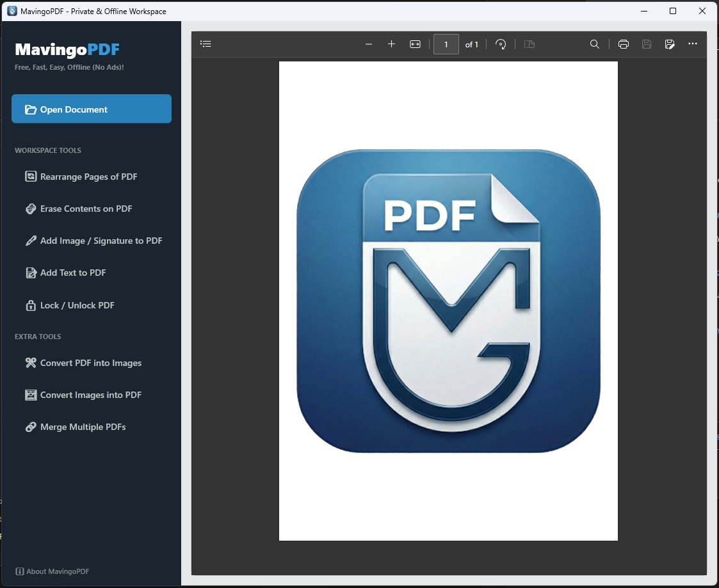Select the Merge Multiple PDFs tool
Viewport: 719px width, 588px height.
pos(83,427)
